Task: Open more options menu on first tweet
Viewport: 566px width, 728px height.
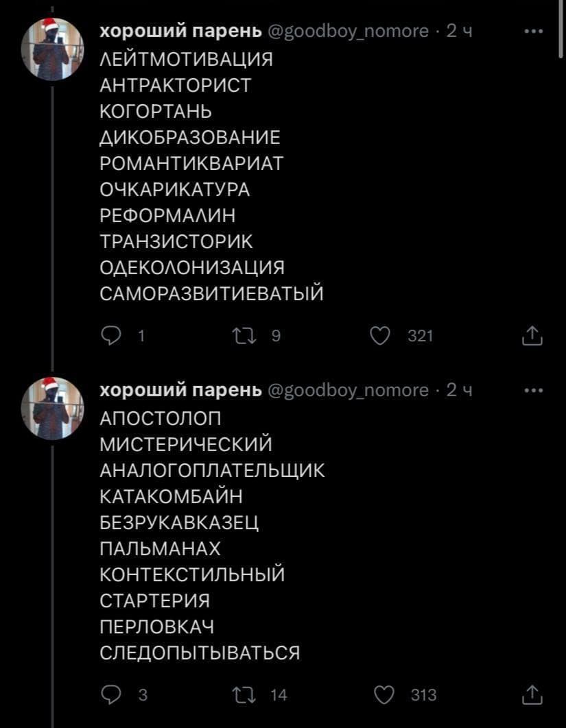Action: (x=532, y=32)
